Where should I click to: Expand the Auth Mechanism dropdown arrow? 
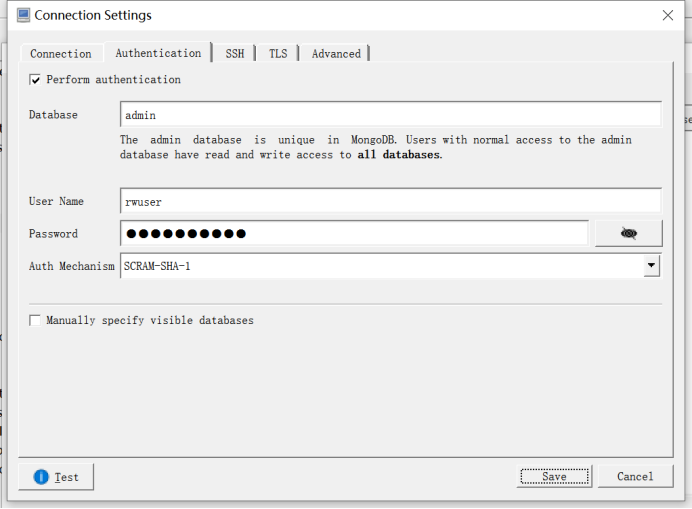pos(651,266)
